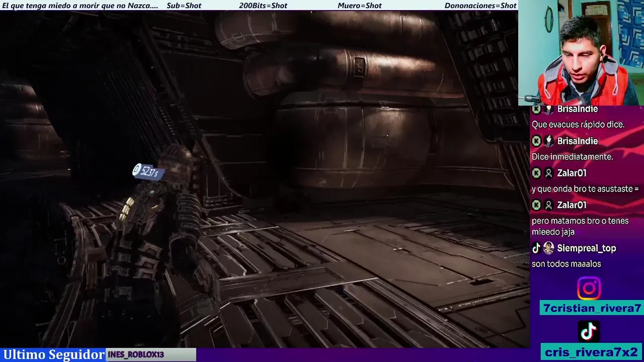This screenshot has height=362, width=644.
Task: Click latest follower name INES_ROBLOX13
Action: [x=136, y=354]
